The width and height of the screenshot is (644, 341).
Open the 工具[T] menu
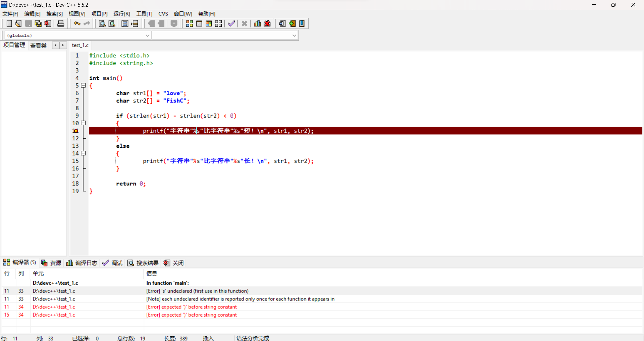[x=144, y=14]
